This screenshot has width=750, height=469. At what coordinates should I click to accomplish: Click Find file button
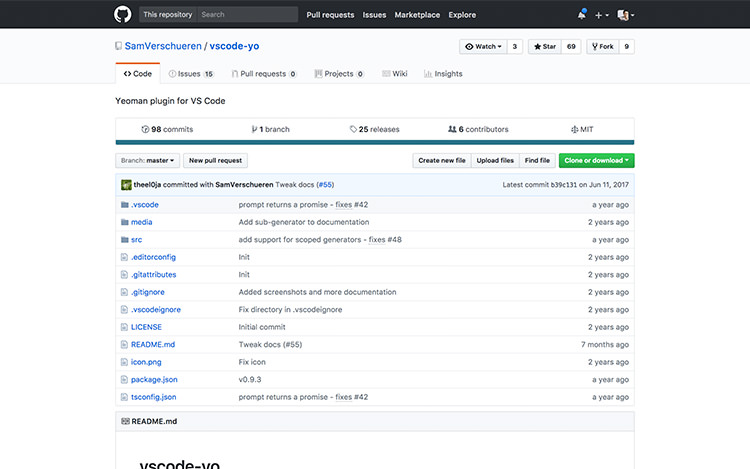click(537, 161)
